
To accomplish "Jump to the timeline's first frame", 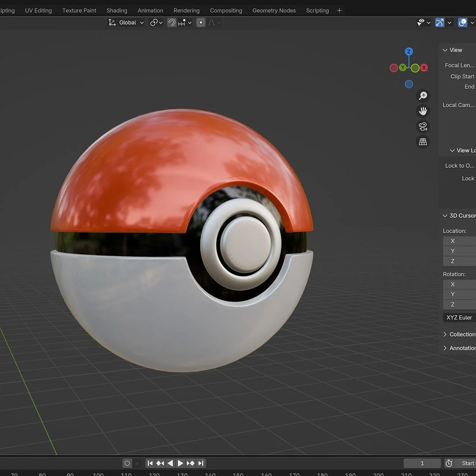I will [150, 463].
